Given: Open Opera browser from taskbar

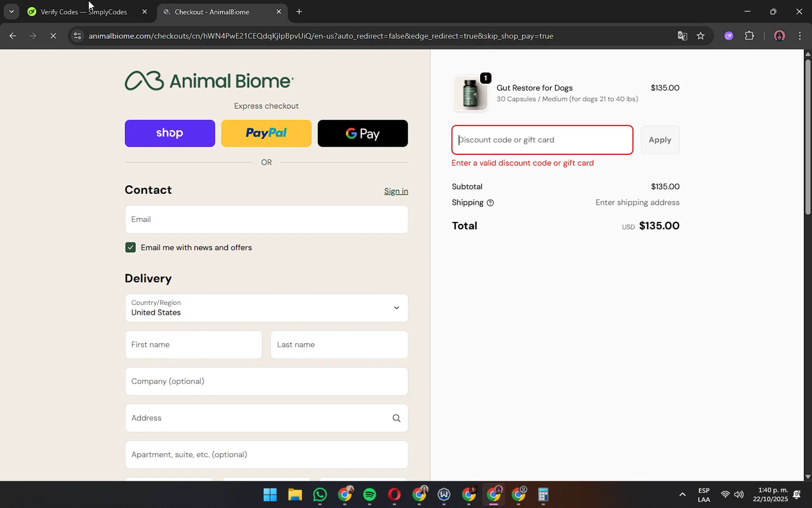Looking at the screenshot, I should point(394,495).
